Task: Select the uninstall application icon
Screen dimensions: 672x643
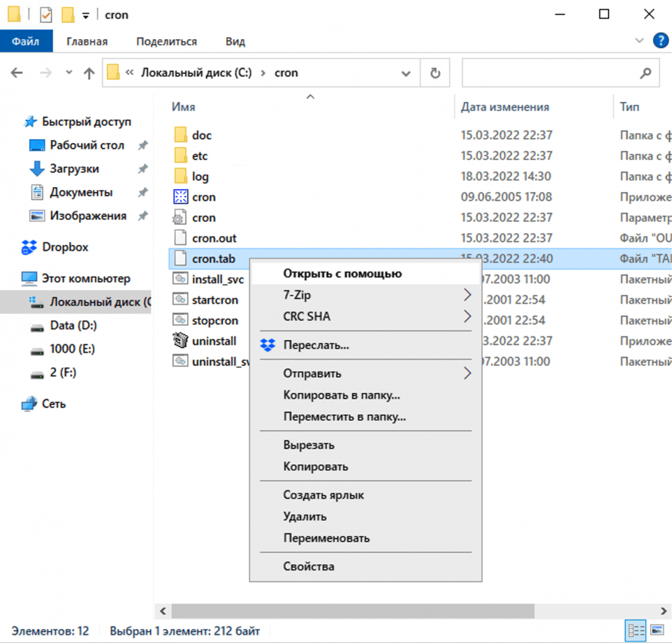Action: pyautogui.click(x=180, y=341)
